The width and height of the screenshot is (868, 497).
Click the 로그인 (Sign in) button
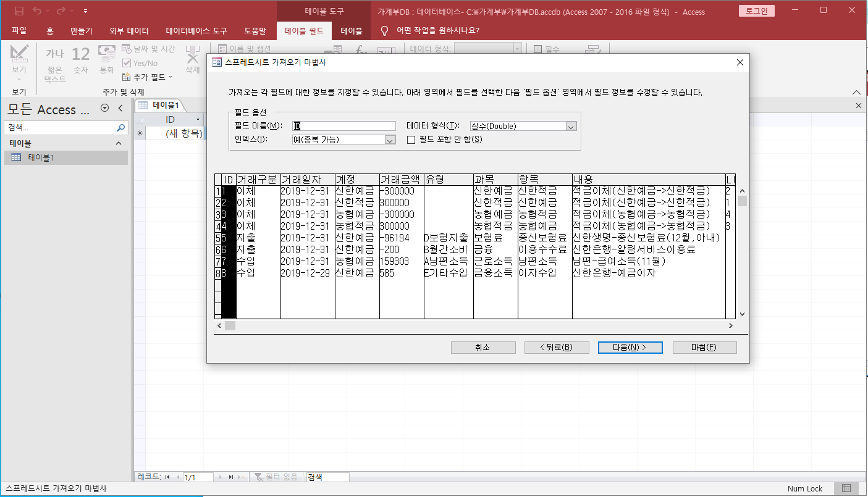pyautogui.click(x=756, y=11)
